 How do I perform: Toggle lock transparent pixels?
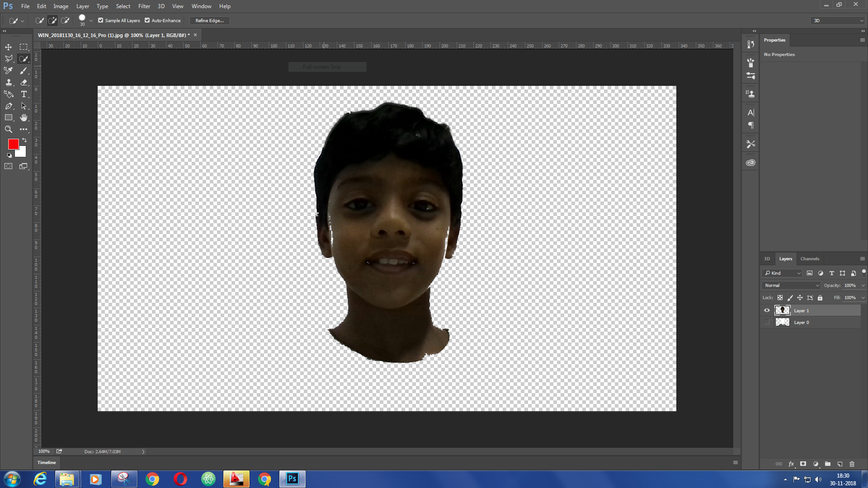780,298
